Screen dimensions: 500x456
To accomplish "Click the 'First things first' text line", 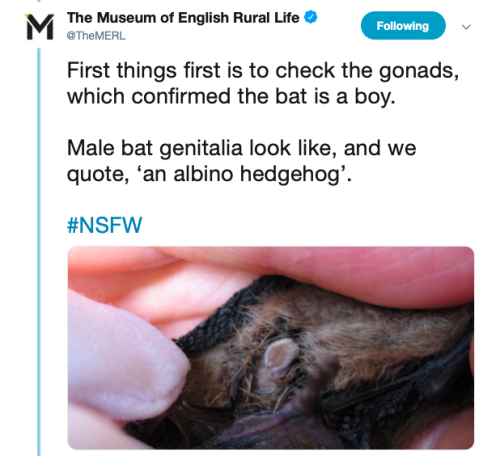I will coord(263,71).
